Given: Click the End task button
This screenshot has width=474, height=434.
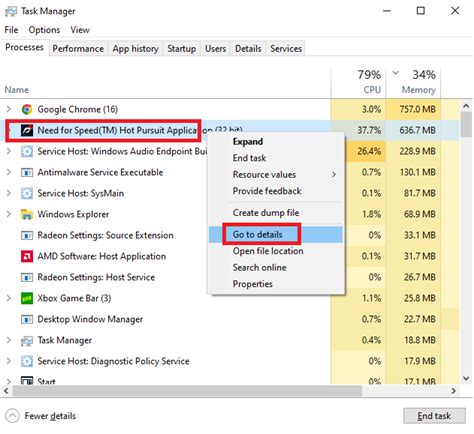Looking at the screenshot, I should click(434, 416).
